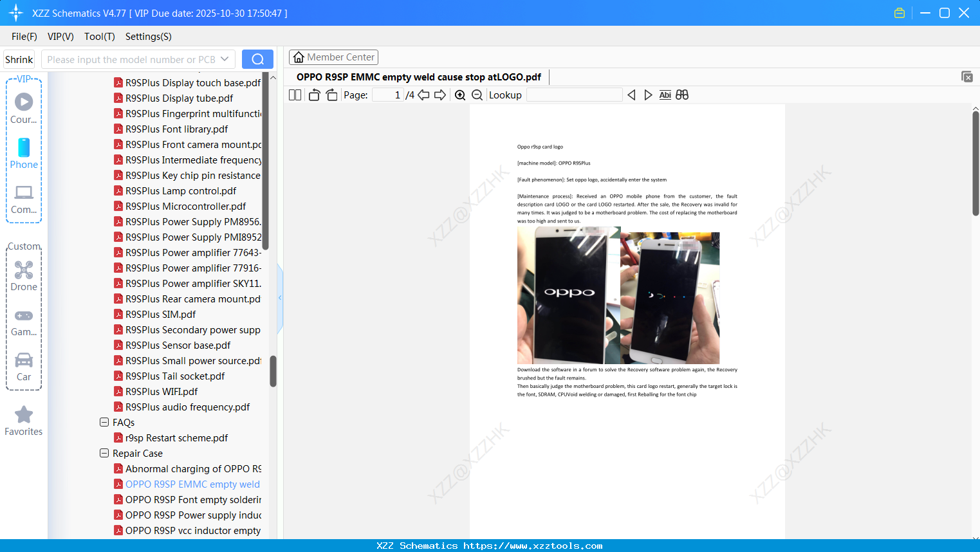980x552 pixels.
Task: Open R9SPlus Microcontroller.pdf
Action: point(185,206)
